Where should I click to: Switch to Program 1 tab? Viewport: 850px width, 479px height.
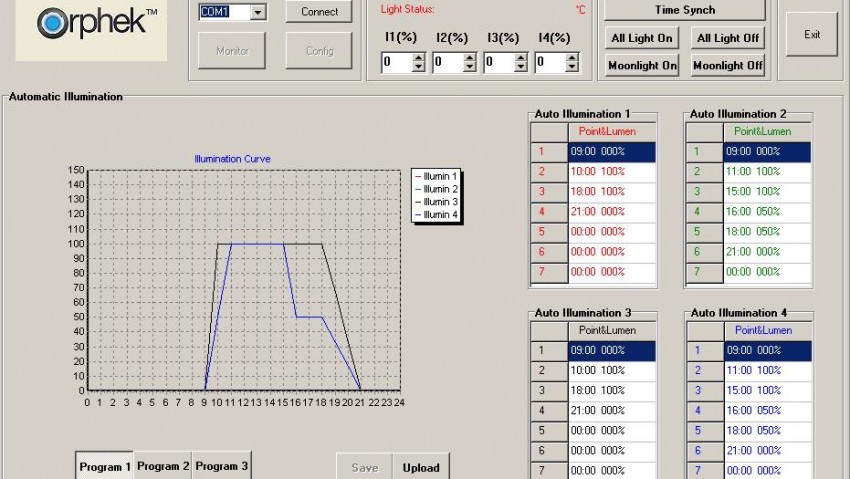(105, 467)
